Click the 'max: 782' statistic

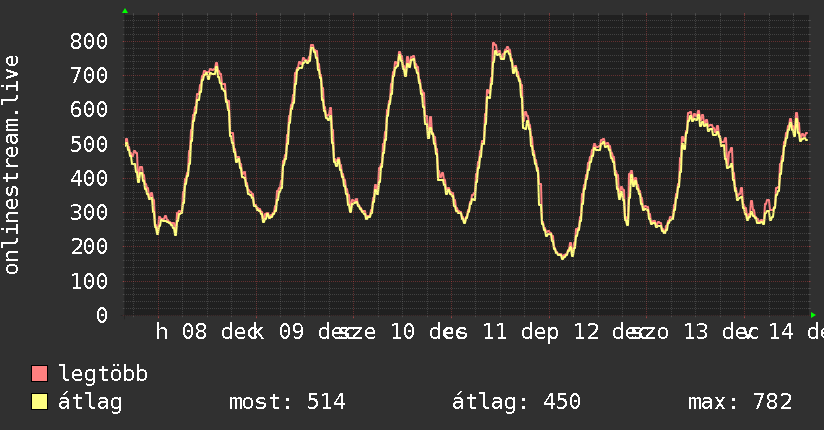tap(740, 402)
